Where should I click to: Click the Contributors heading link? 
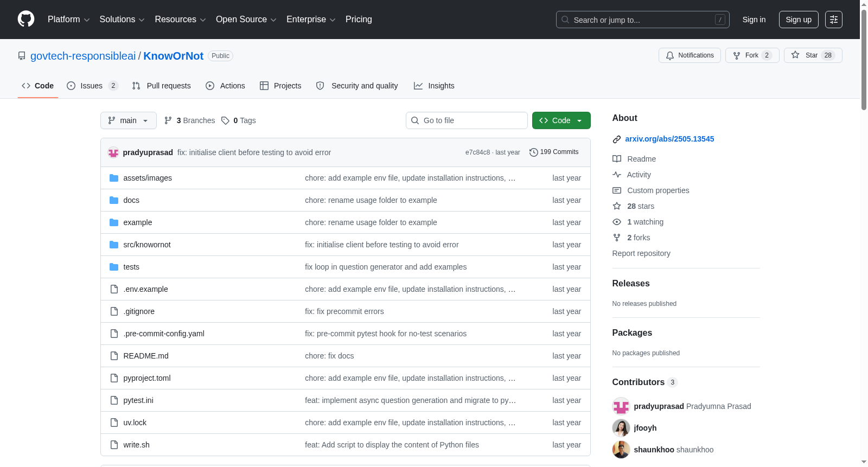click(638, 382)
